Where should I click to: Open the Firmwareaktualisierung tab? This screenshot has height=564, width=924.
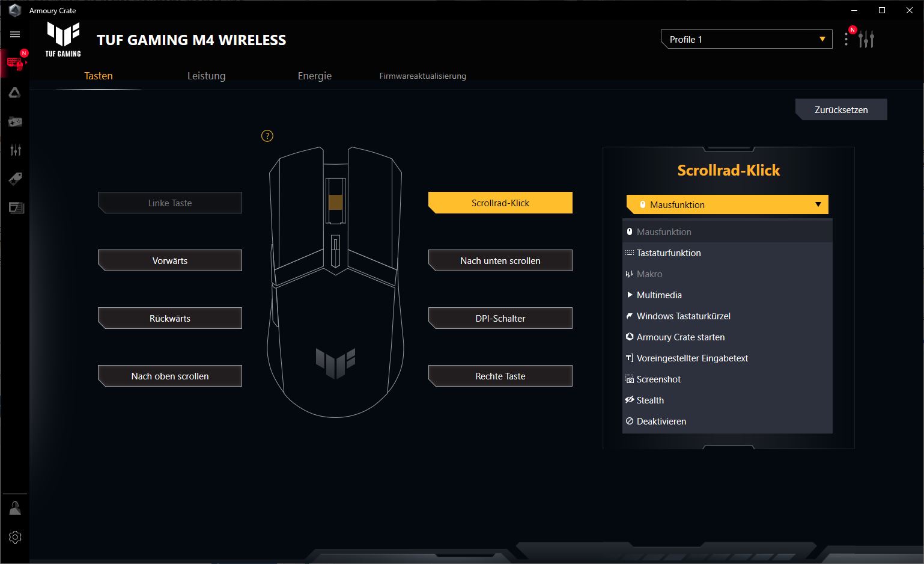coord(422,76)
